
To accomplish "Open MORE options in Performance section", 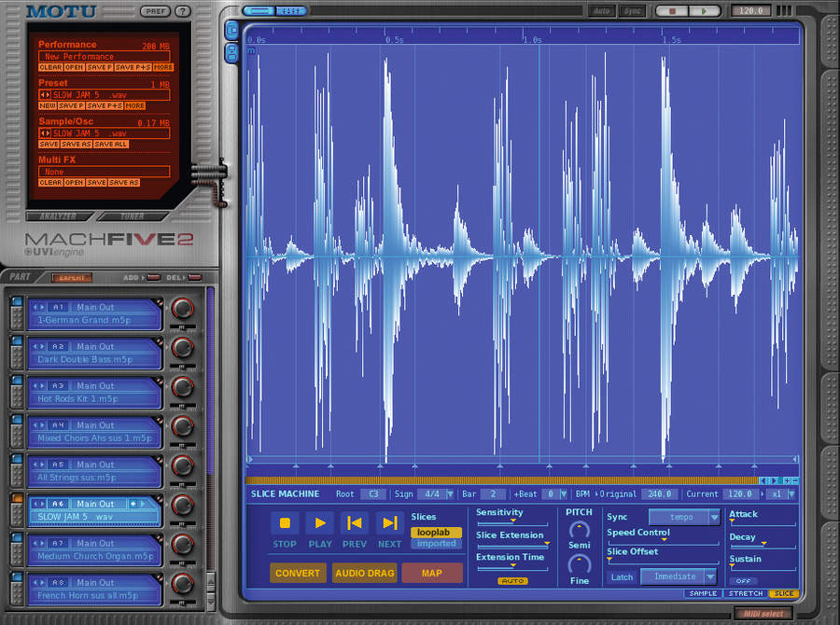I will 162,67.
